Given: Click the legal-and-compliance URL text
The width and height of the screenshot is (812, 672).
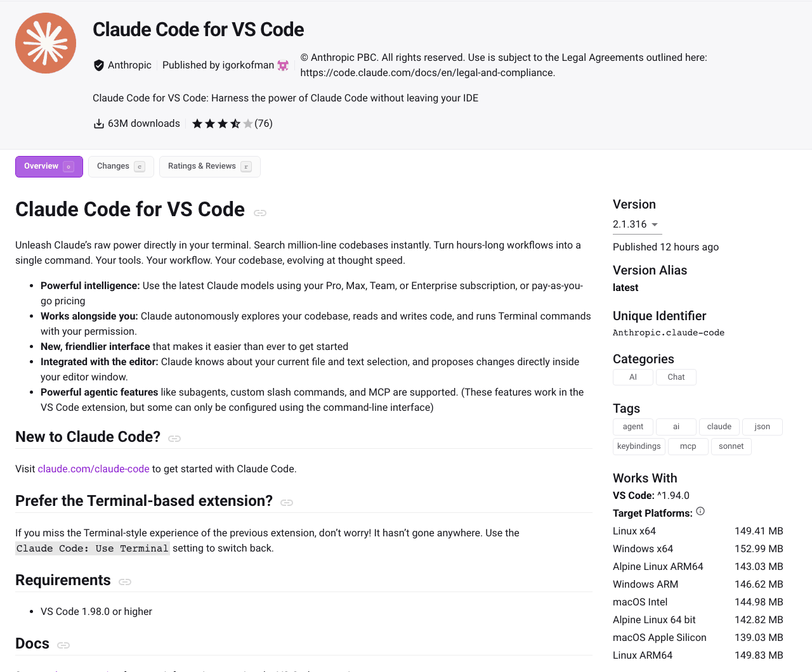Looking at the screenshot, I should coord(428,73).
